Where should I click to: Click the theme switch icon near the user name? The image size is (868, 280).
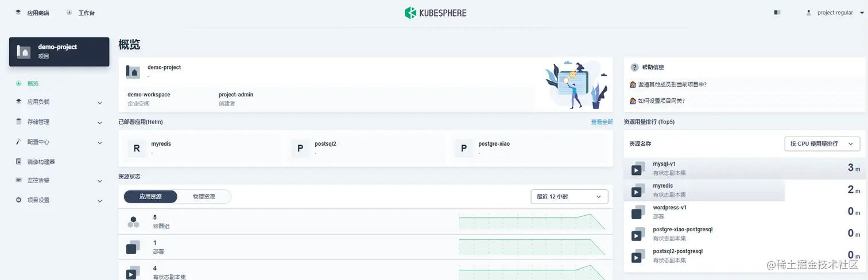point(777,12)
